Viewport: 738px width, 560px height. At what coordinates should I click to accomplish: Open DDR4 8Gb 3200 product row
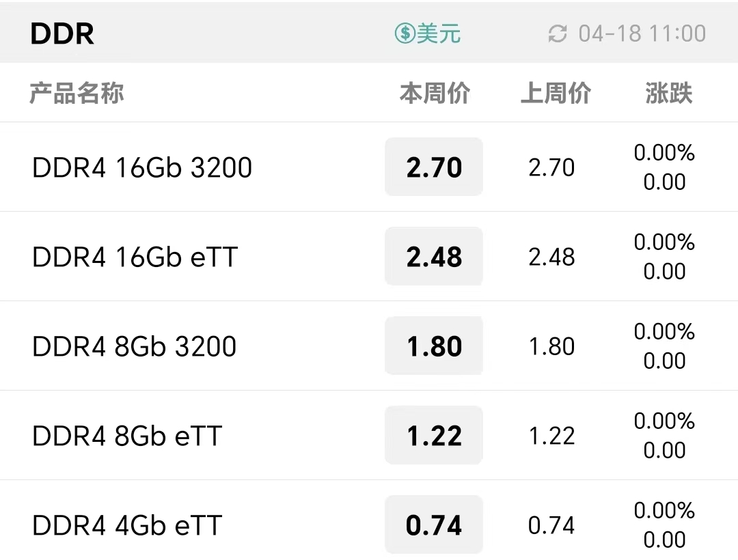tap(369, 346)
